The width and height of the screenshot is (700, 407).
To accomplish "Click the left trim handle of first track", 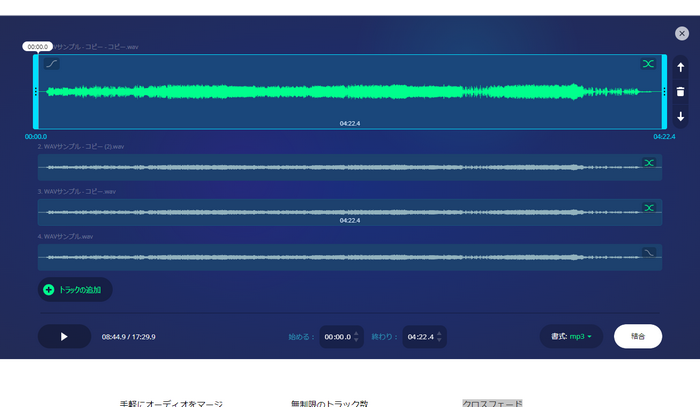I will [36, 91].
